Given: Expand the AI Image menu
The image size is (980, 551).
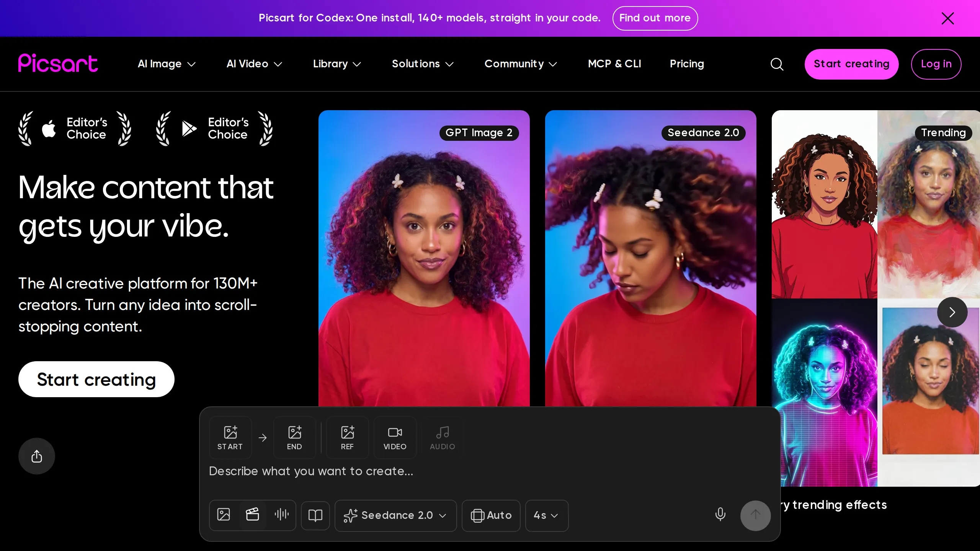Looking at the screenshot, I should (x=167, y=64).
